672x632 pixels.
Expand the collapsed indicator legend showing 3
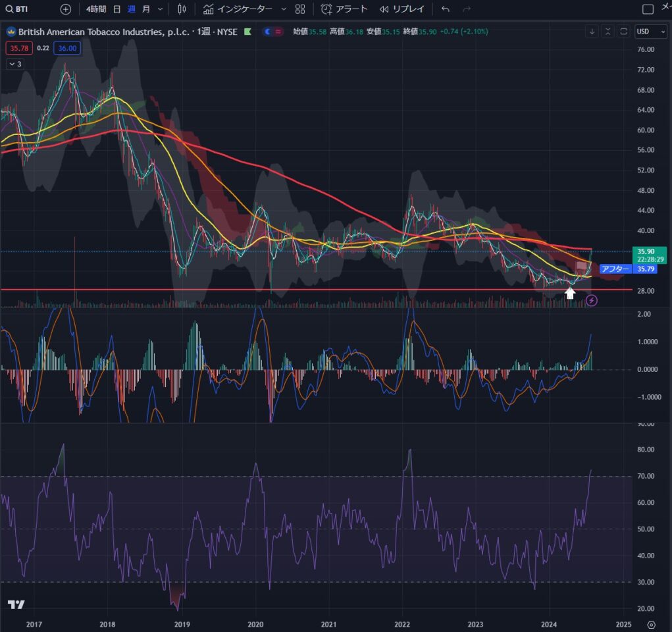pos(15,64)
